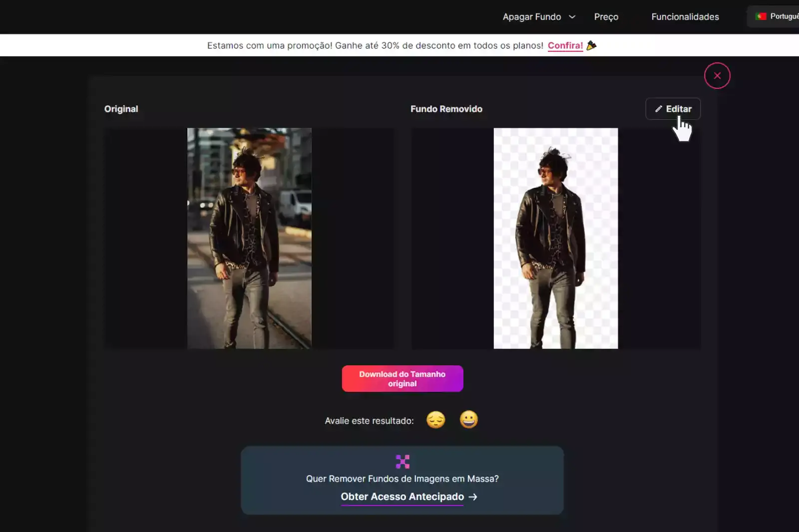Download do Tamanho original button

(402, 379)
